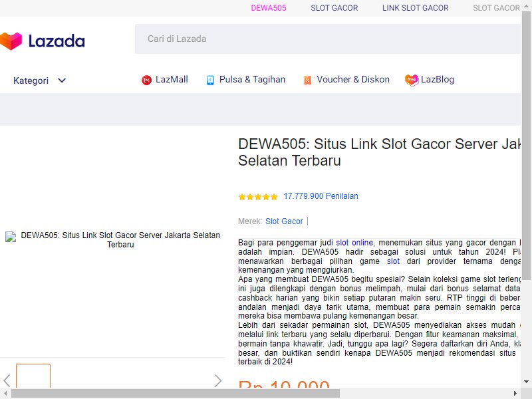The width and height of the screenshot is (532, 399).
Task: Open the Slot Gacor brand link
Action: click(x=284, y=221)
